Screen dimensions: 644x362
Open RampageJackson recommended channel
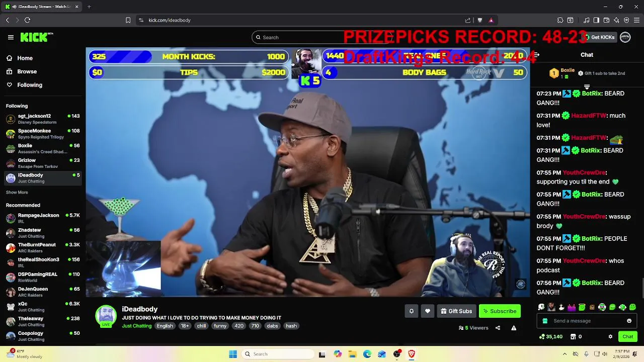43,218
